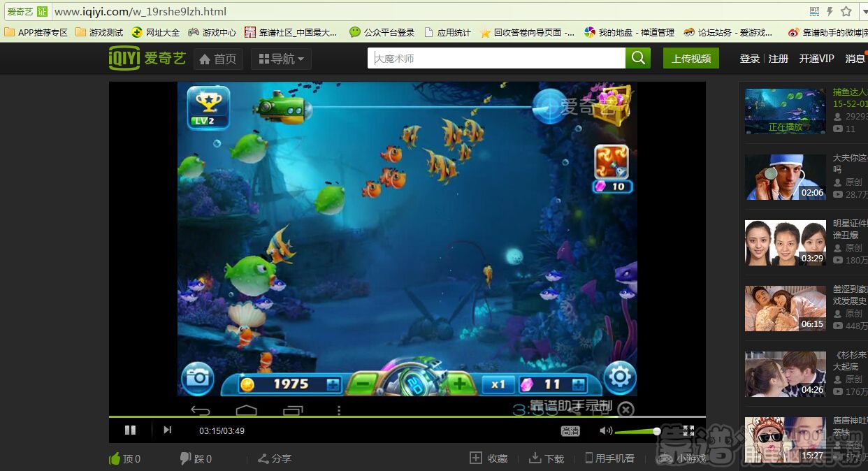Viewport: 868px width, 471px height.
Task: Click the x1 multiplier button
Action: pyautogui.click(x=498, y=384)
